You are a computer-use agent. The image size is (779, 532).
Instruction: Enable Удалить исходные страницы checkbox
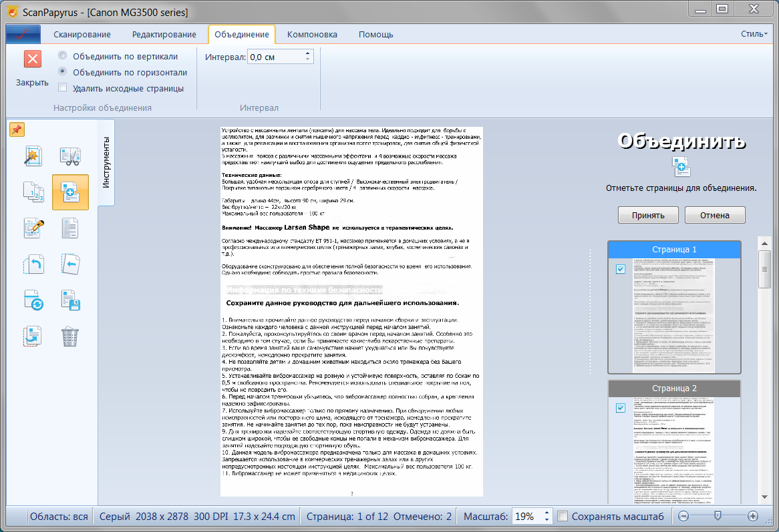pyautogui.click(x=63, y=88)
